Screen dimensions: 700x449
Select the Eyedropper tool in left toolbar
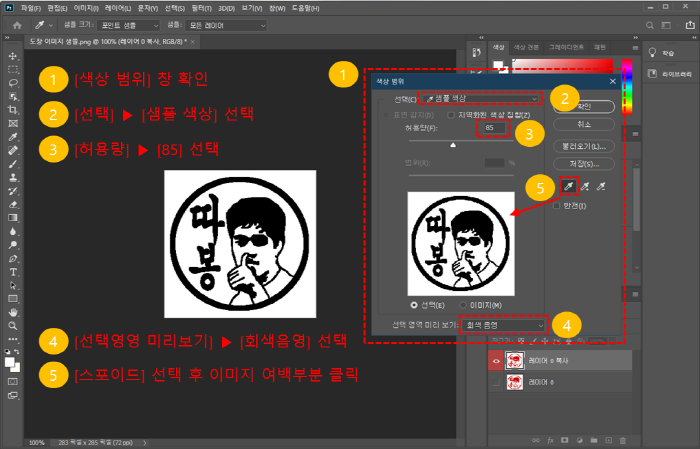pos(13,137)
